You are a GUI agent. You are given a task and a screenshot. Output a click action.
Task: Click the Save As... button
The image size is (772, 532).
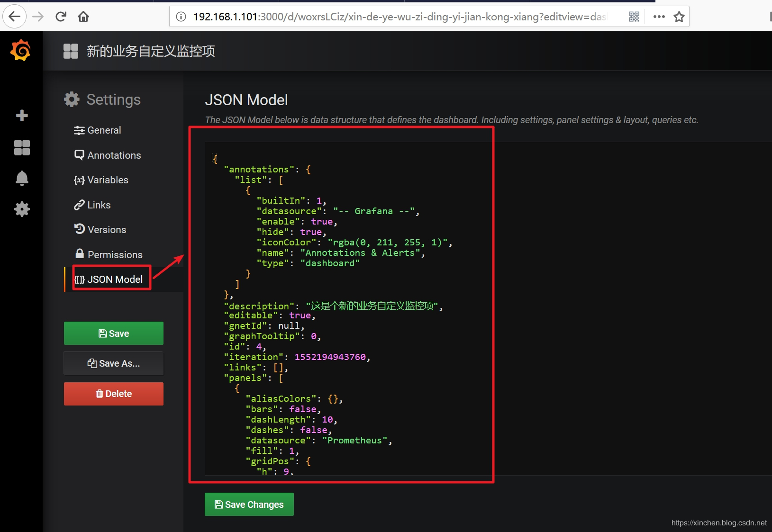point(114,363)
